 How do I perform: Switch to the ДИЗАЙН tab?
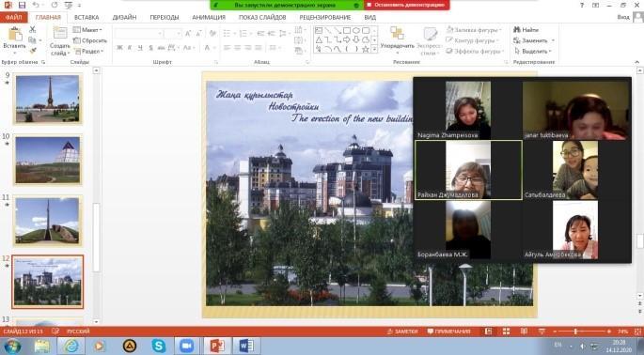pos(124,17)
